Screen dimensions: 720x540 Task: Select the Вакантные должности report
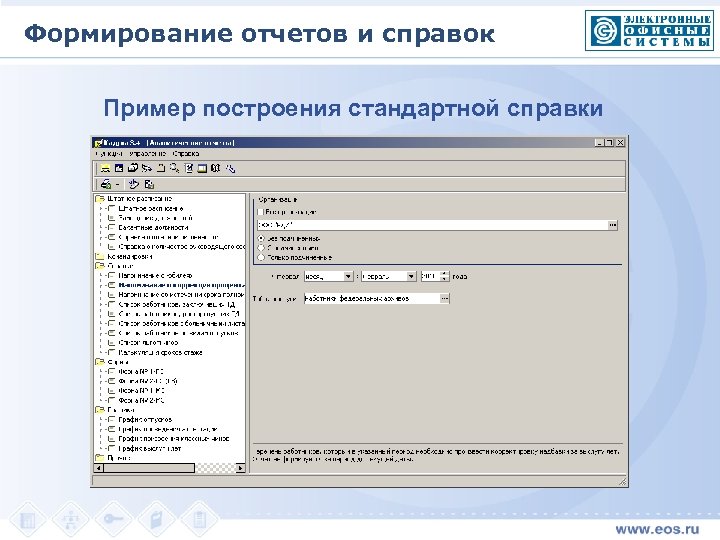click(153, 227)
